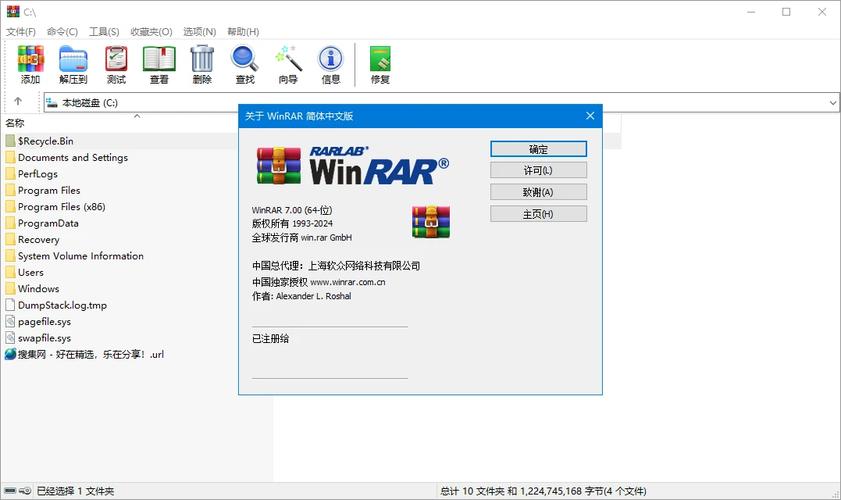Image resolution: width=841 pixels, height=500 pixels.
Task: Expand the 本地磁盘 (C:) path dropdown
Action: [x=832, y=102]
